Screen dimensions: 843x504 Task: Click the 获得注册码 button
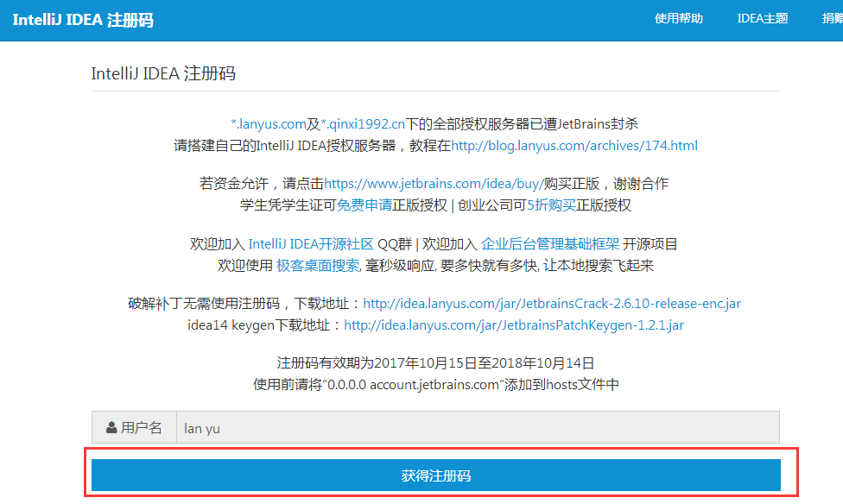coord(436,475)
